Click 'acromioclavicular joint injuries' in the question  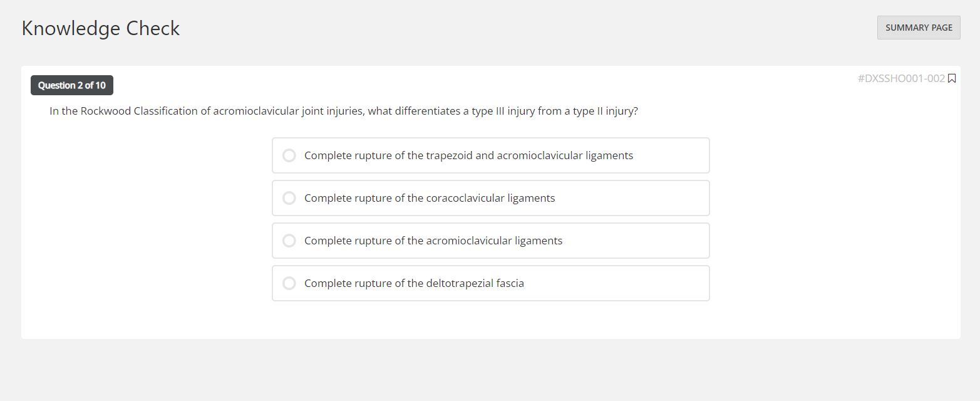[x=287, y=111]
